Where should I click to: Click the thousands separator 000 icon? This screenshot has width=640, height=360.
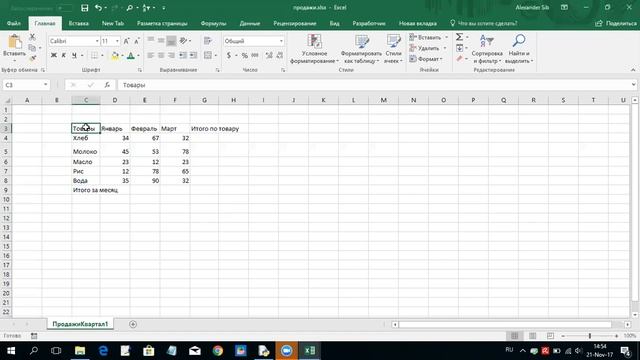[x=255, y=56]
